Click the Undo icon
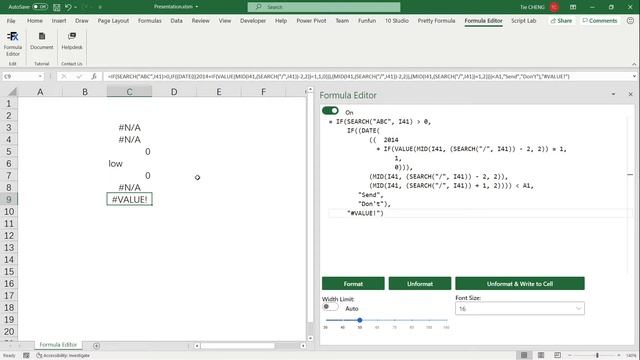Screen dimensions: 640x360 68,7
